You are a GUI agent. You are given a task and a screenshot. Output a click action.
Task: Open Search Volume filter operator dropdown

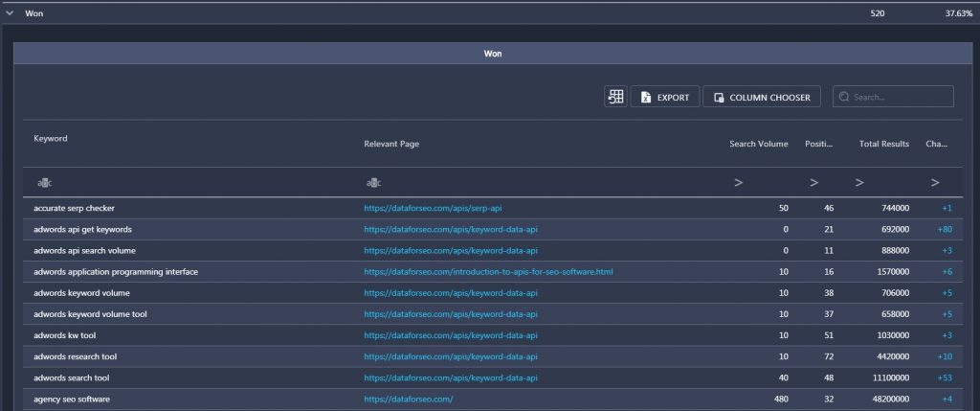739,183
